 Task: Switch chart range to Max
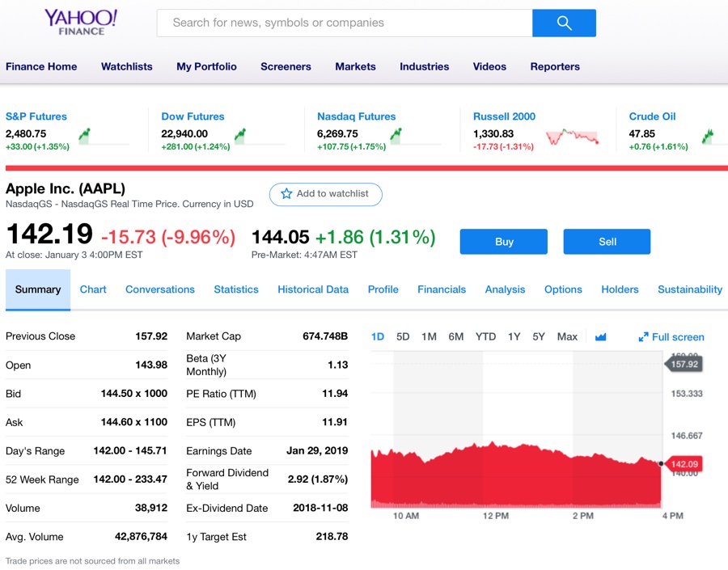[566, 336]
